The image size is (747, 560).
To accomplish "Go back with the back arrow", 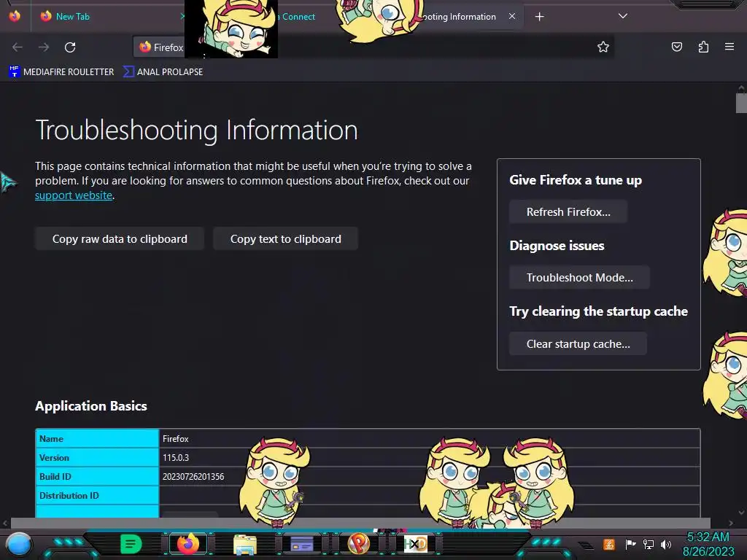I will 18,47.
